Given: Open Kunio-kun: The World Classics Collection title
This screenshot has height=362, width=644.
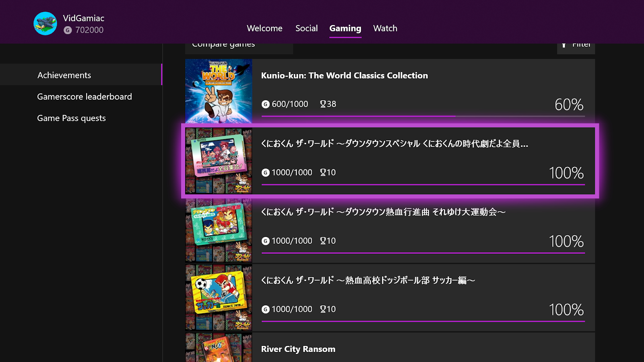Looking at the screenshot, I should (345, 76).
